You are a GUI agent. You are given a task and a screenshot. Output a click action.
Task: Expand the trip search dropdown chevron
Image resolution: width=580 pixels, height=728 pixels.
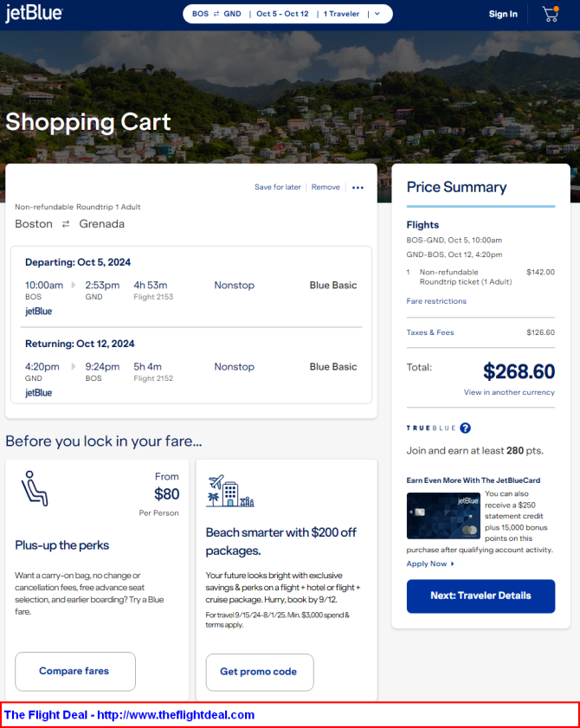[x=377, y=14]
